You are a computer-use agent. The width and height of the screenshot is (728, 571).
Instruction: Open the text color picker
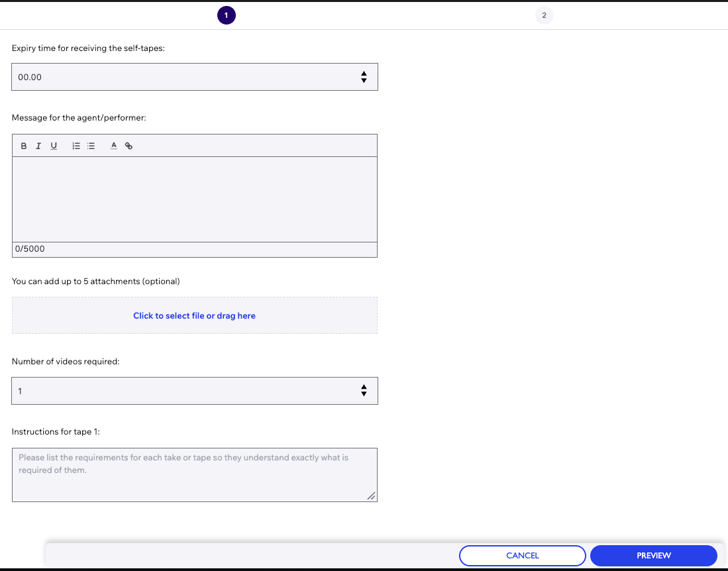point(114,146)
